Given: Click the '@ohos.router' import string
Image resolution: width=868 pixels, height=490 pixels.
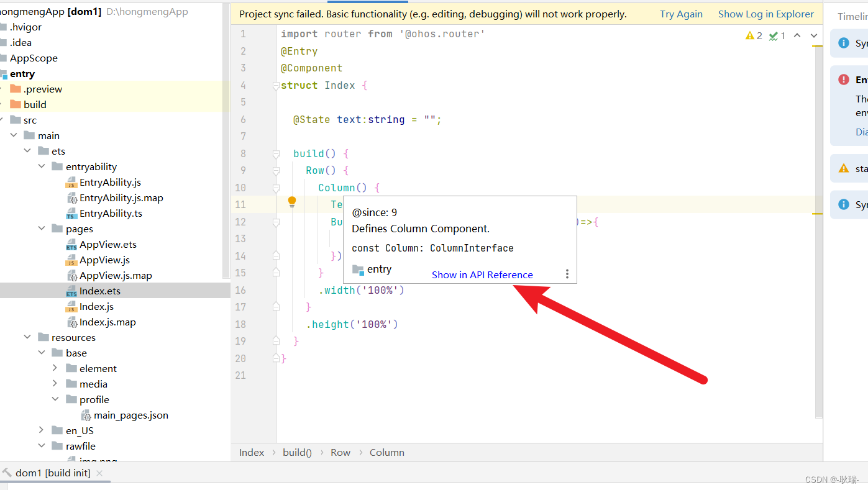Looking at the screenshot, I should coord(442,34).
